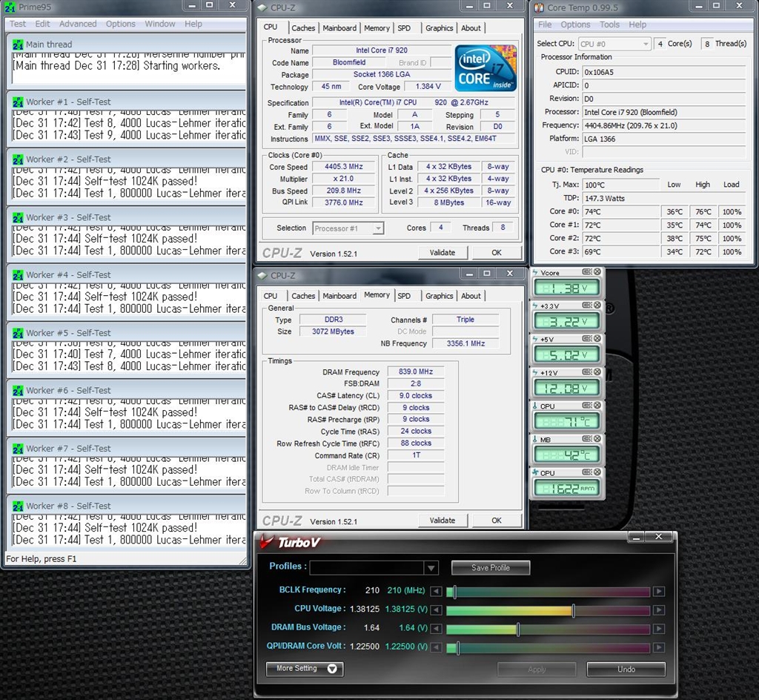The image size is (759, 700).
Task: Click settings icon on Vcore gadget
Action: (x=587, y=272)
